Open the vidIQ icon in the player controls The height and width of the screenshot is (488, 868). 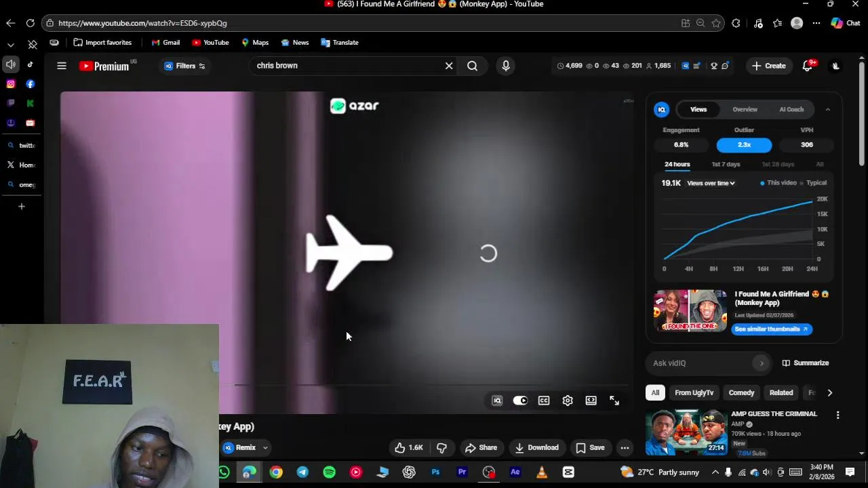coord(497,401)
